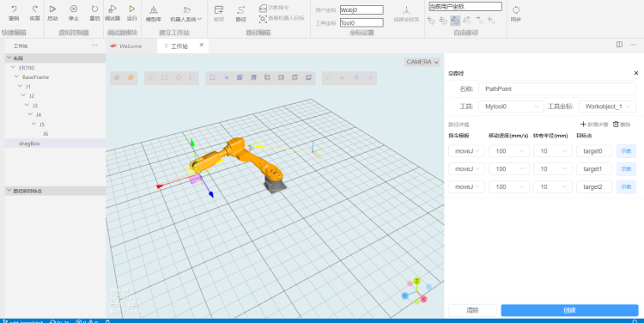The width and height of the screenshot is (644, 323).
Task: Click the green 运行 run icon
Action: pyautogui.click(x=132, y=9)
